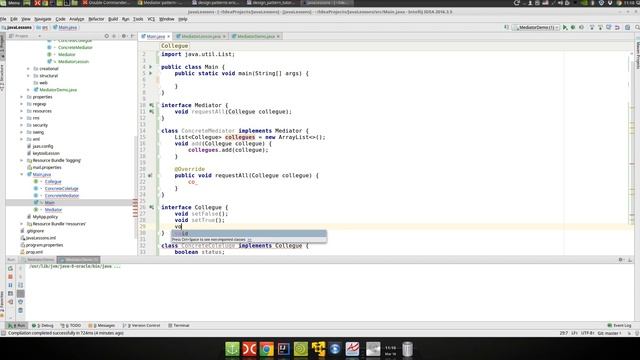Run the MediatorDemo configuration with the green arrow
This screenshot has height=360, width=640.
tap(565, 27)
